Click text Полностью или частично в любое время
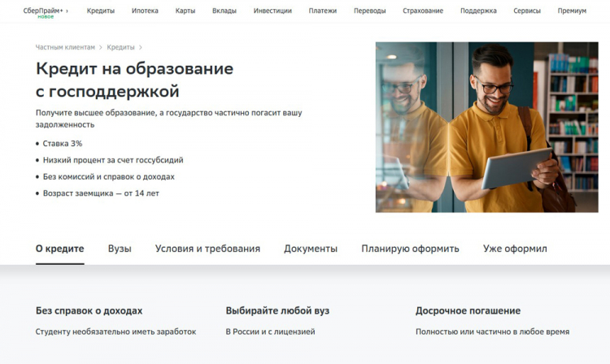This screenshot has width=610, height=364. [x=493, y=331]
